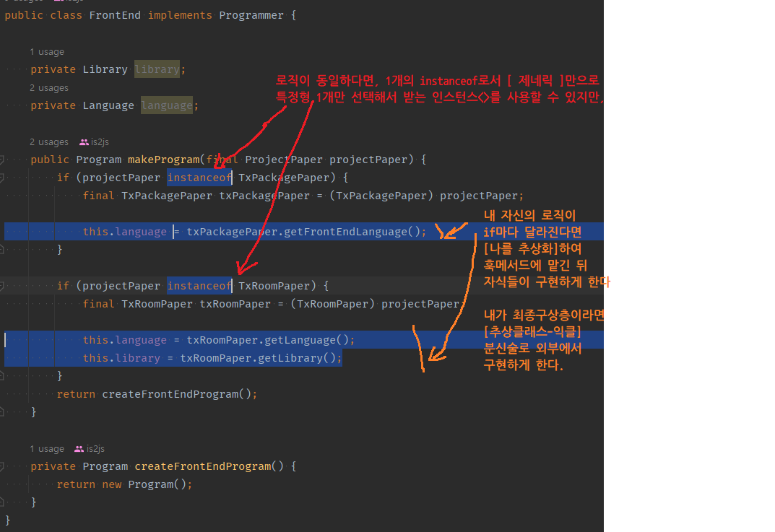Click the is2js author hint above makeProgram
This screenshot has width=775, height=532.
click(100, 142)
